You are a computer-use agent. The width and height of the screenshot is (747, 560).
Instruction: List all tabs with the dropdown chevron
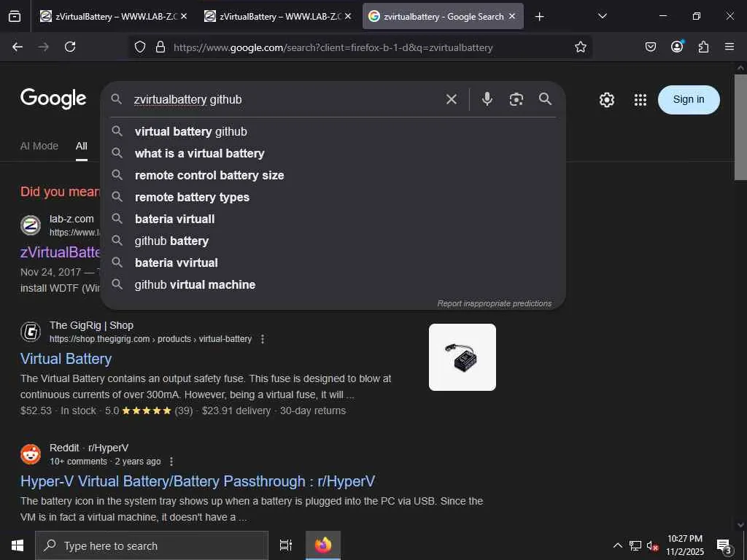[602, 16]
